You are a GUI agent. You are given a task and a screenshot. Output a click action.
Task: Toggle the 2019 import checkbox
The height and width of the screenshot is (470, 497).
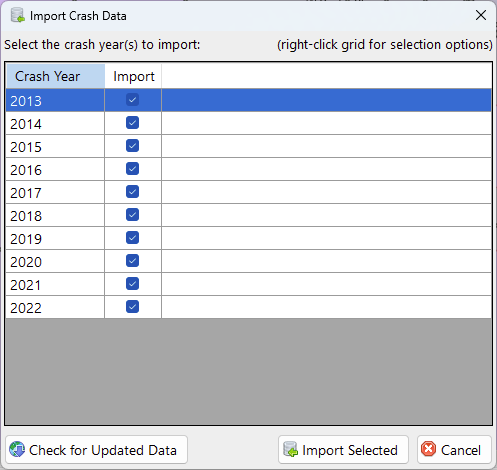pyautogui.click(x=132, y=238)
